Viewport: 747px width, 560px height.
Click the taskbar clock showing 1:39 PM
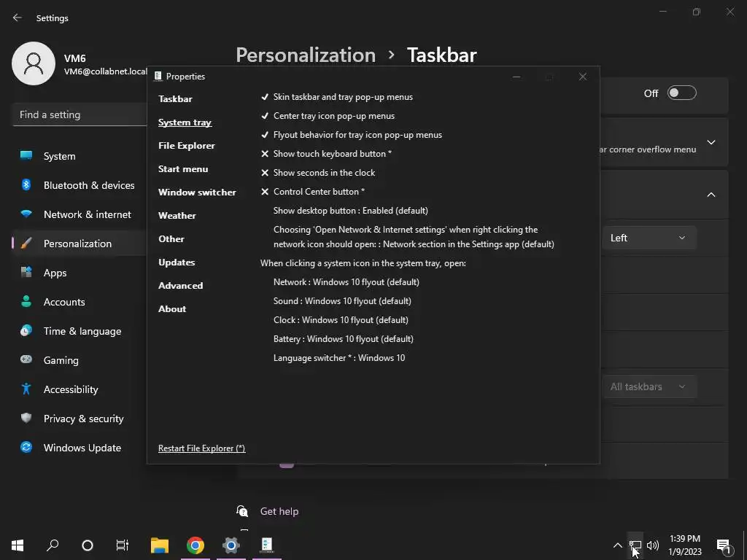click(685, 545)
